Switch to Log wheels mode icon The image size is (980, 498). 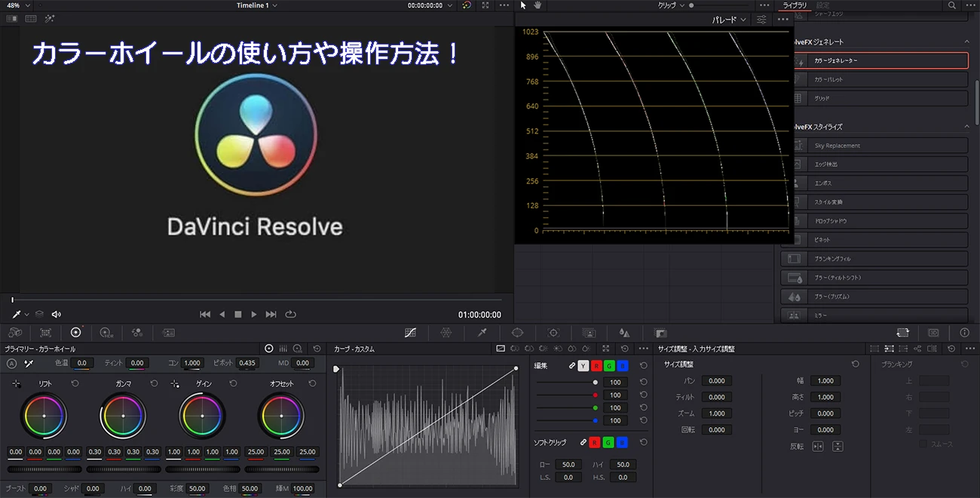[298, 349]
